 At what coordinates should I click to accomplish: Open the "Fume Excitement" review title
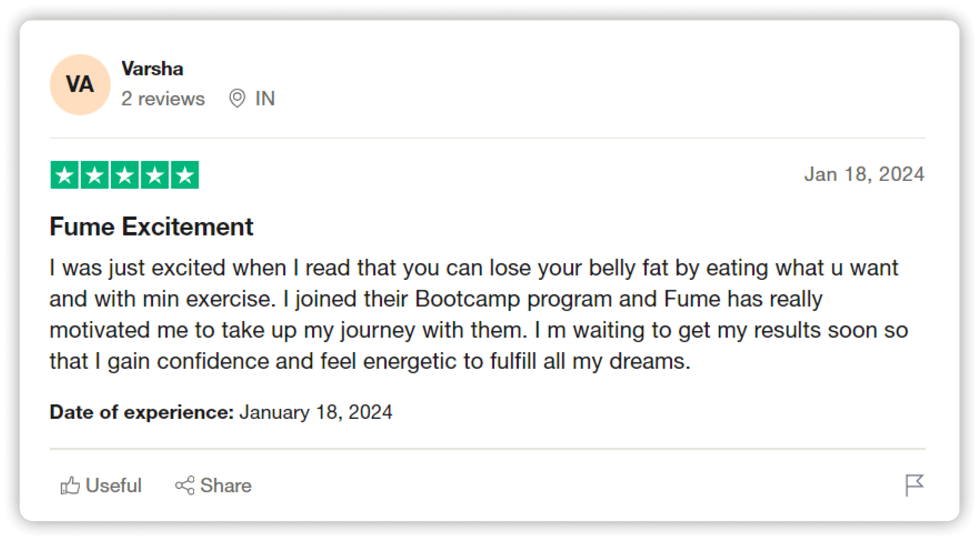pos(151,227)
